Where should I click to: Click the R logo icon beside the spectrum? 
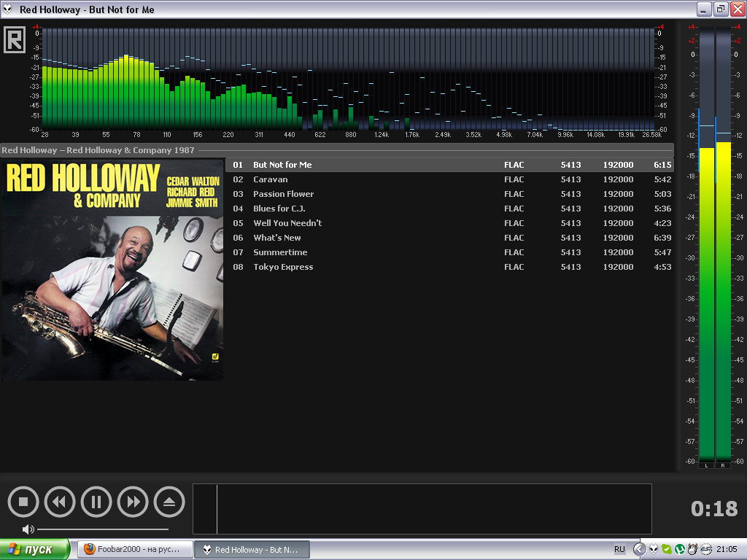point(15,39)
